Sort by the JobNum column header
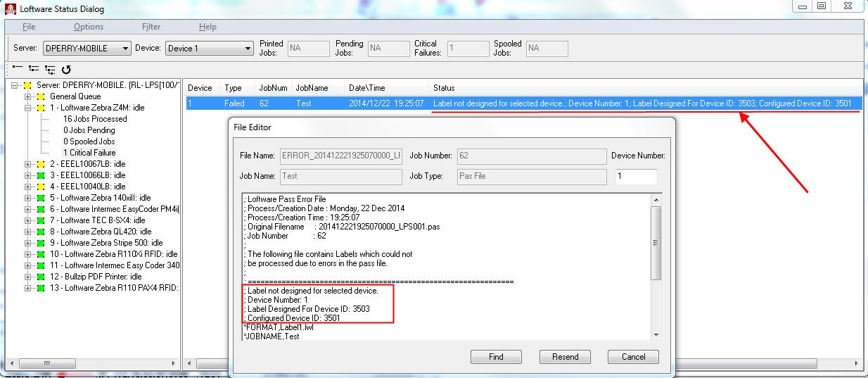Screen dimensions: 868x378 click(273, 88)
